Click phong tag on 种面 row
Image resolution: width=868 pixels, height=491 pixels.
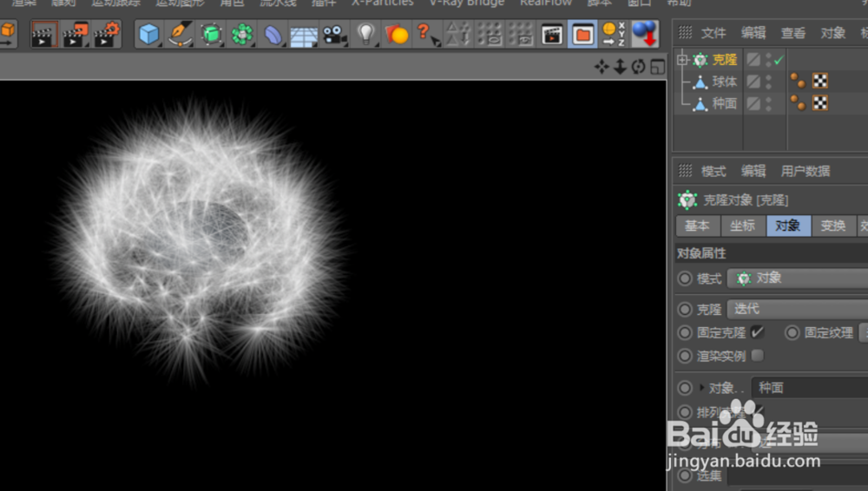click(x=798, y=103)
